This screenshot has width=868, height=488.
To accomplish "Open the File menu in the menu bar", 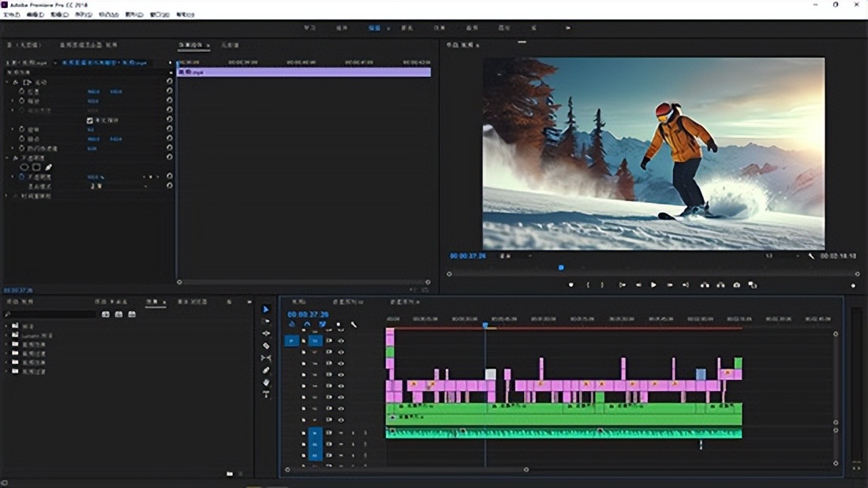I will [11, 14].
